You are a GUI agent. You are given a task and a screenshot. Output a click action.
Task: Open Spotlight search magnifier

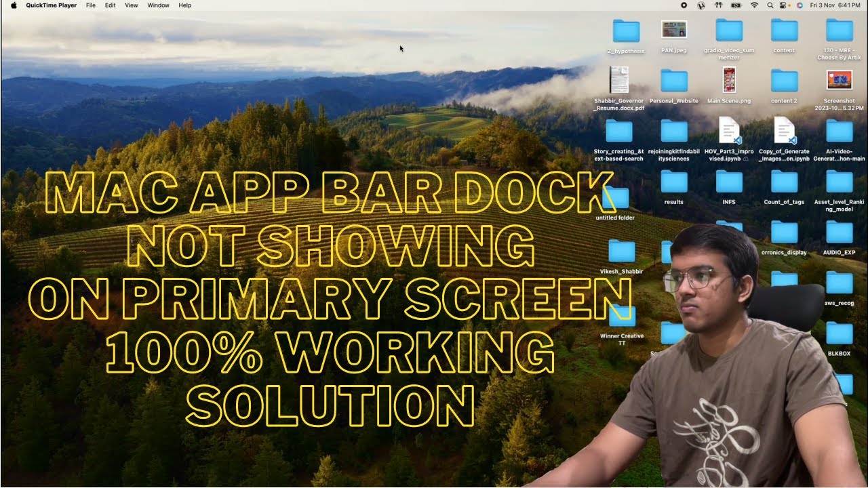[x=770, y=5]
